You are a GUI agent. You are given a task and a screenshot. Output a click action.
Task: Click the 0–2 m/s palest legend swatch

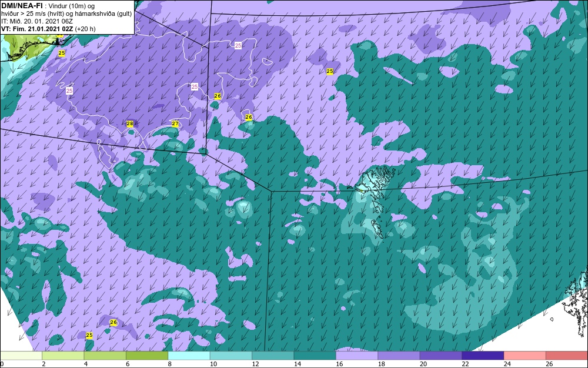click(21, 356)
